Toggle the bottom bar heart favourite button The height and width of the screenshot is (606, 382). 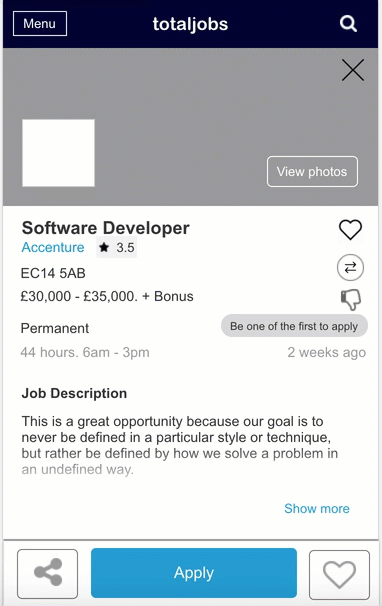tap(339, 575)
